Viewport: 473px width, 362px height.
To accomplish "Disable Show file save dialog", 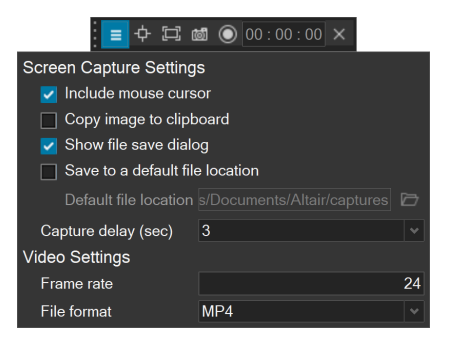I will (49, 146).
